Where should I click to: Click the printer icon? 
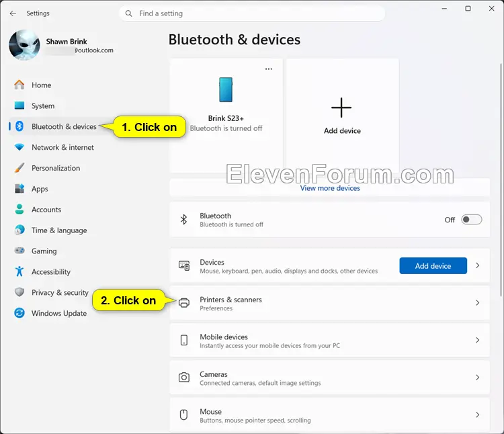coord(184,303)
